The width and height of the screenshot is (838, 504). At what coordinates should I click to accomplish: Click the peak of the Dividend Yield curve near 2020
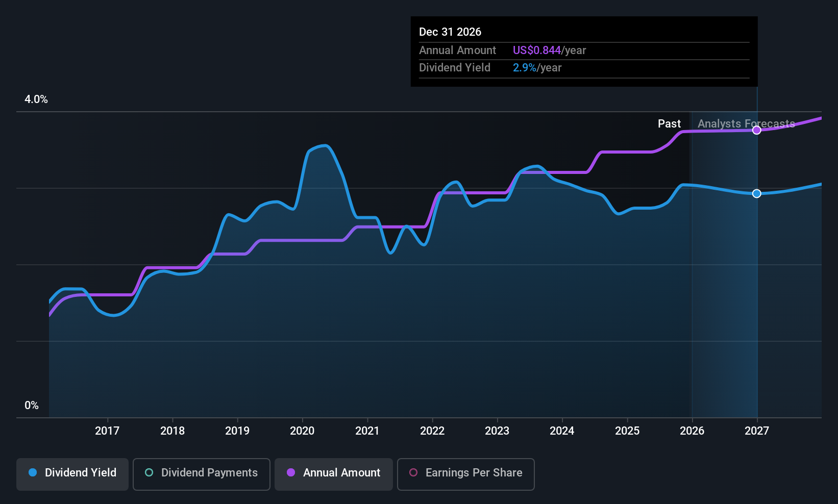coord(322,146)
